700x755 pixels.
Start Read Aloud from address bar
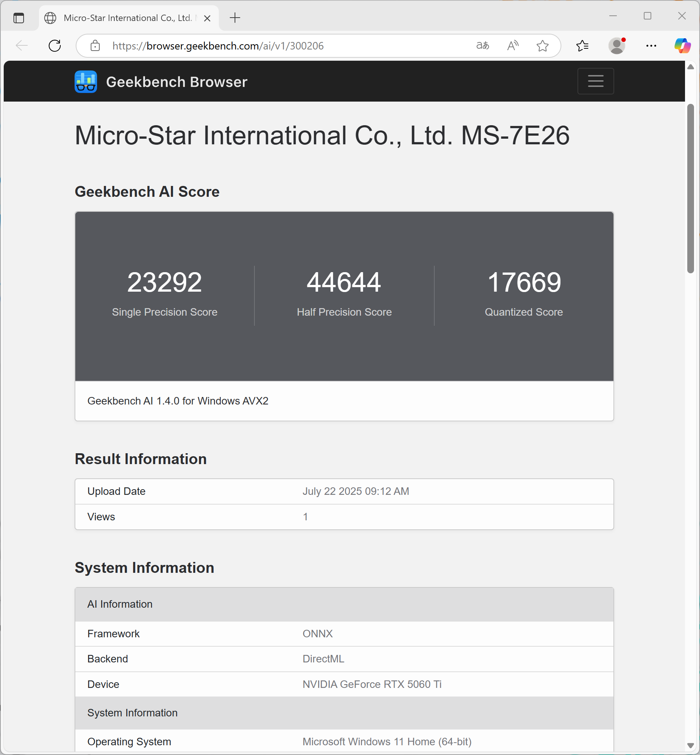513,46
